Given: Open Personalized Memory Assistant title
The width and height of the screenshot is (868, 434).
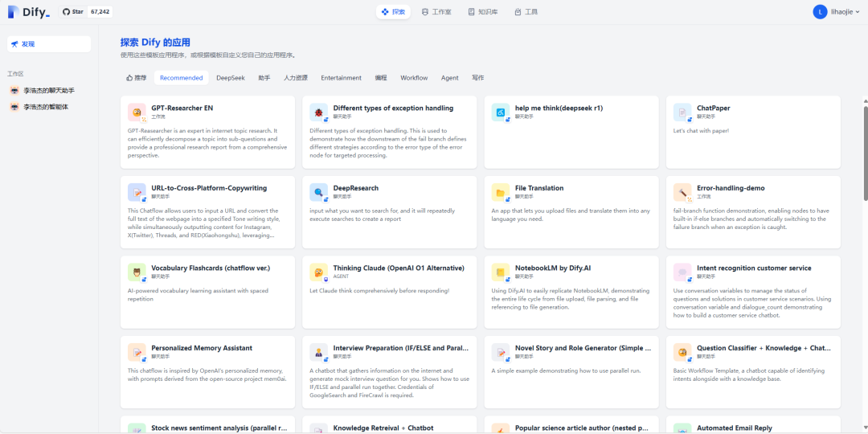Looking at the screenshot, I should pos(202,348).
